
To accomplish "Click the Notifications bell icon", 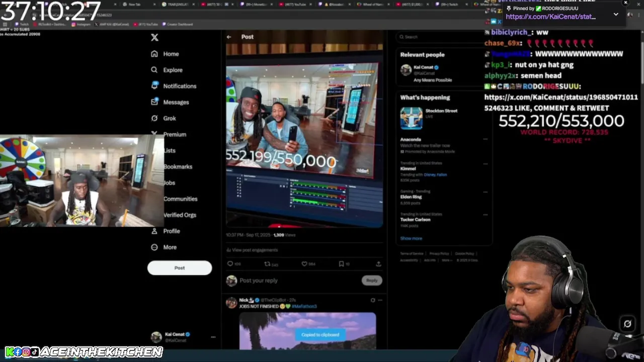I will click(154, 86).
